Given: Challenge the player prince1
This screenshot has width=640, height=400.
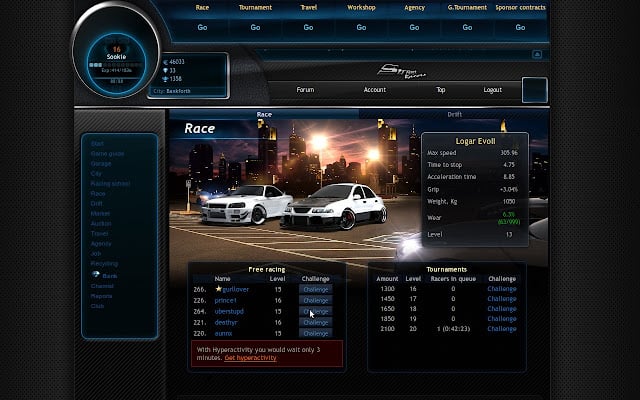Looking at the screenshot, I should click(315, 300).
